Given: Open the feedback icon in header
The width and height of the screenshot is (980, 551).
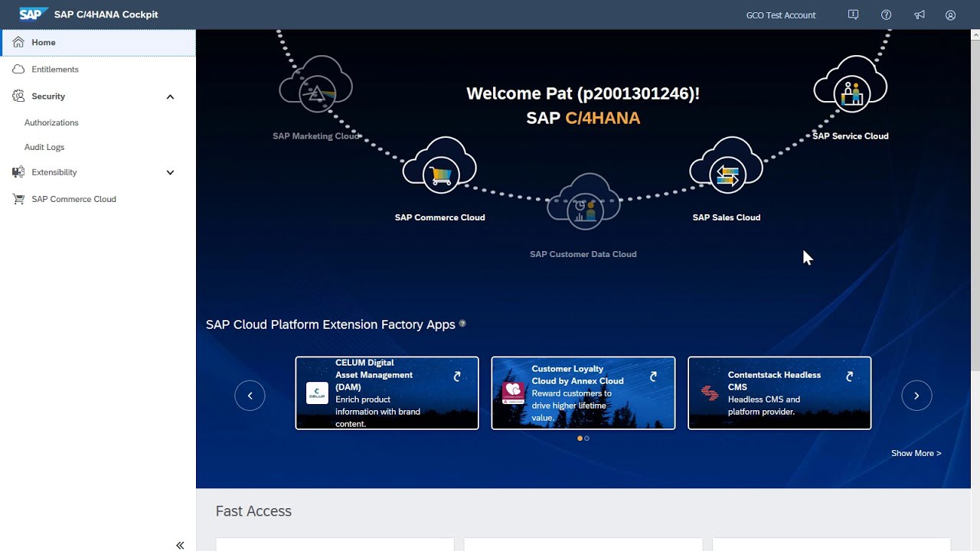Looking at the screenshot, I should [854, 15].
